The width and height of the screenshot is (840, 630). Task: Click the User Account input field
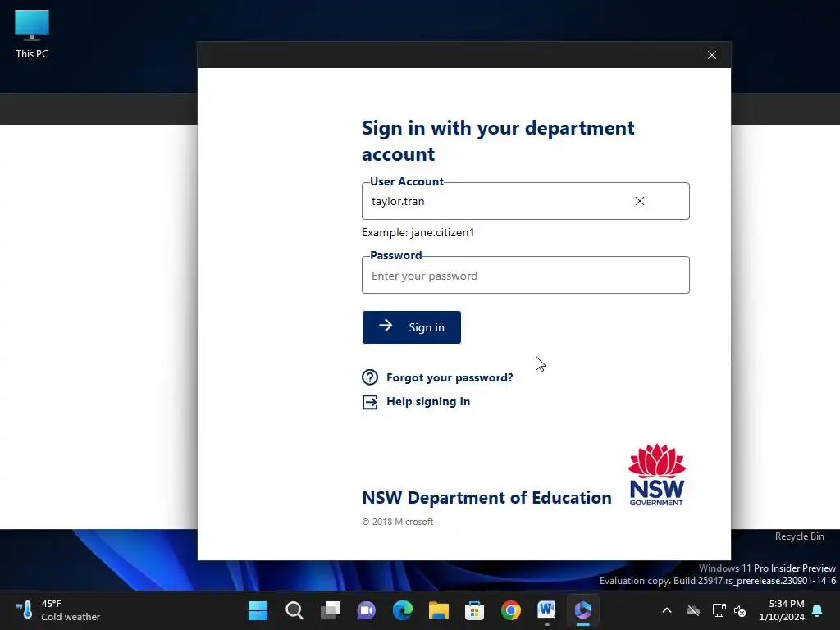(526, 201)
